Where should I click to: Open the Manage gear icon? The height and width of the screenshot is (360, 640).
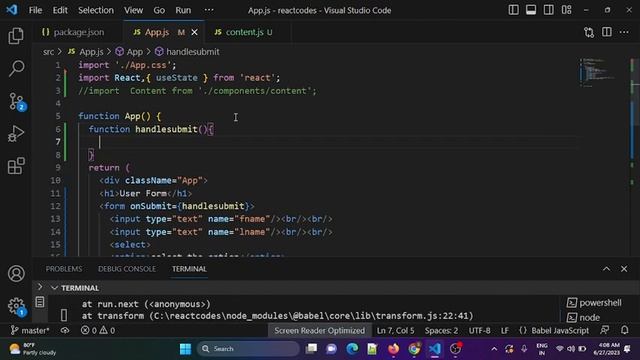point(16,306)
